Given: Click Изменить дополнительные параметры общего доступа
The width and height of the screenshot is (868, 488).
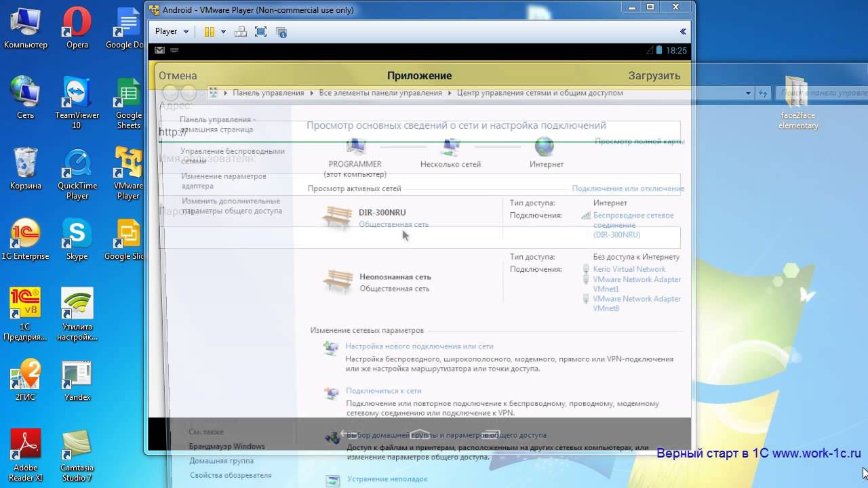Looking at the screenshot, I should (x=231, y=206).
